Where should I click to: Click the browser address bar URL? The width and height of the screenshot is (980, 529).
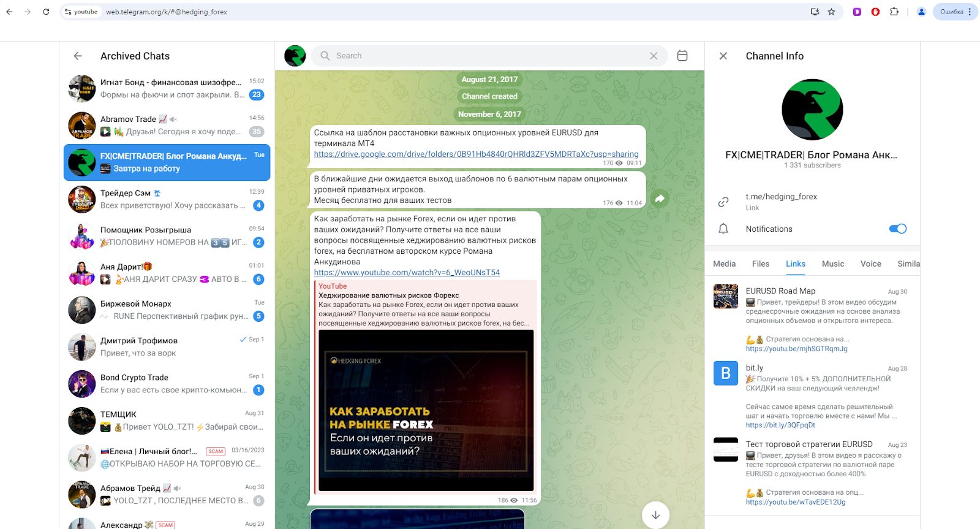click(x=167, y=12)
